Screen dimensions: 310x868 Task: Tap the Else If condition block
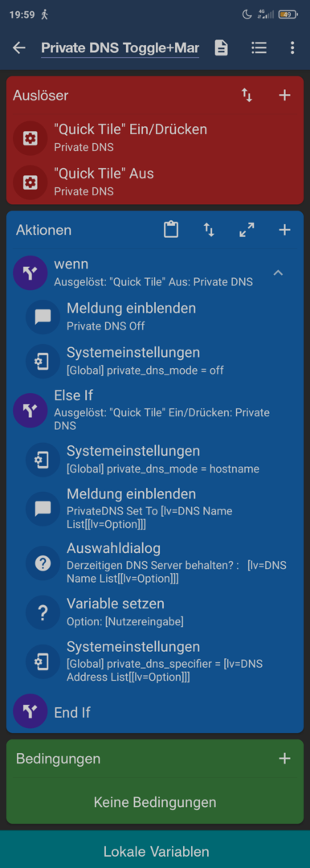(155, 410)
